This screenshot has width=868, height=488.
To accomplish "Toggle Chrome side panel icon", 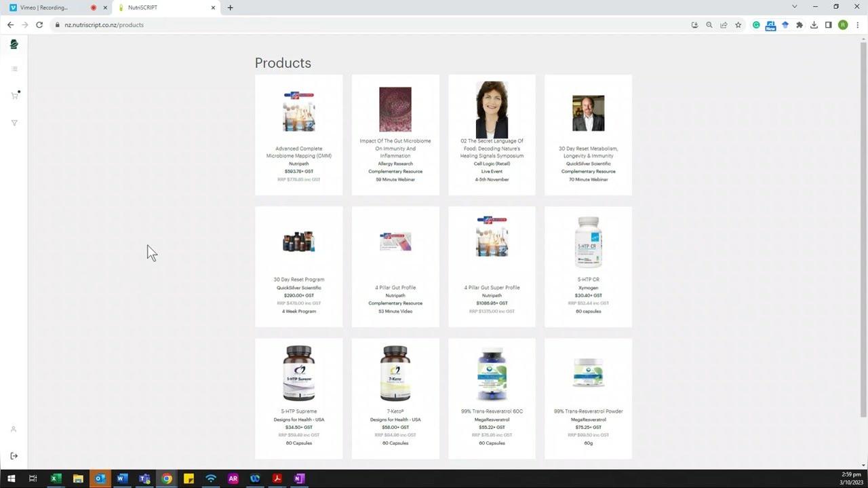I will (x=828, y=25).
